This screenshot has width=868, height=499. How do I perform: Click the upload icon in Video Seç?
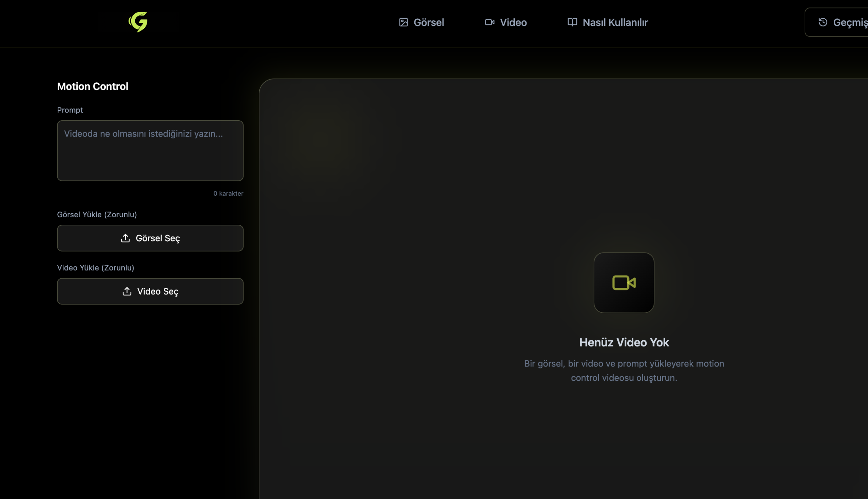pos(127,291)
